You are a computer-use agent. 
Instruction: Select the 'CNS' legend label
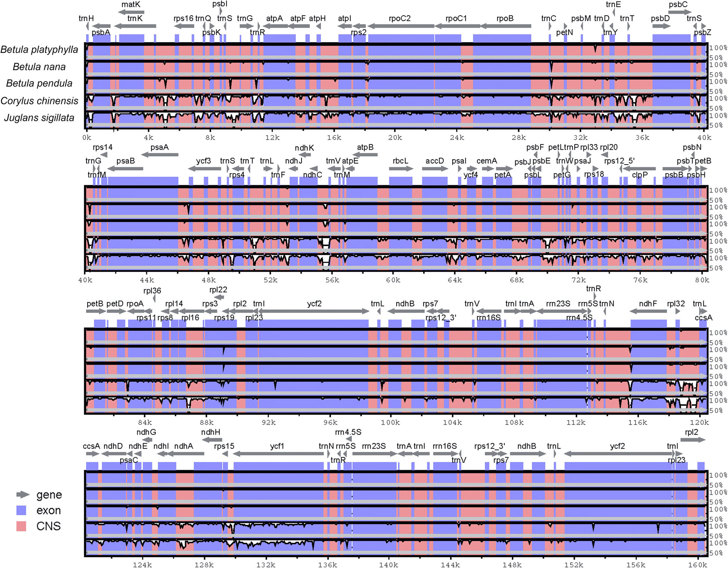click(49, 526)
